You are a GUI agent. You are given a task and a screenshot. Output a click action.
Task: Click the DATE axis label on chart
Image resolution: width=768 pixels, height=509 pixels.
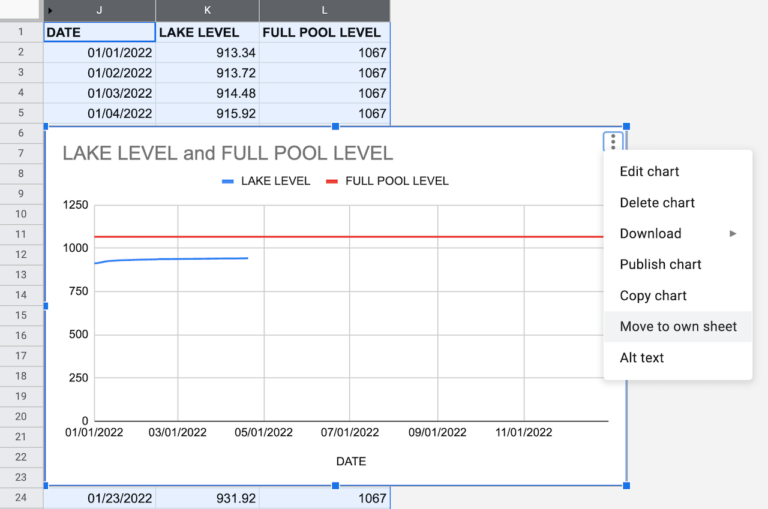(350, 461)
